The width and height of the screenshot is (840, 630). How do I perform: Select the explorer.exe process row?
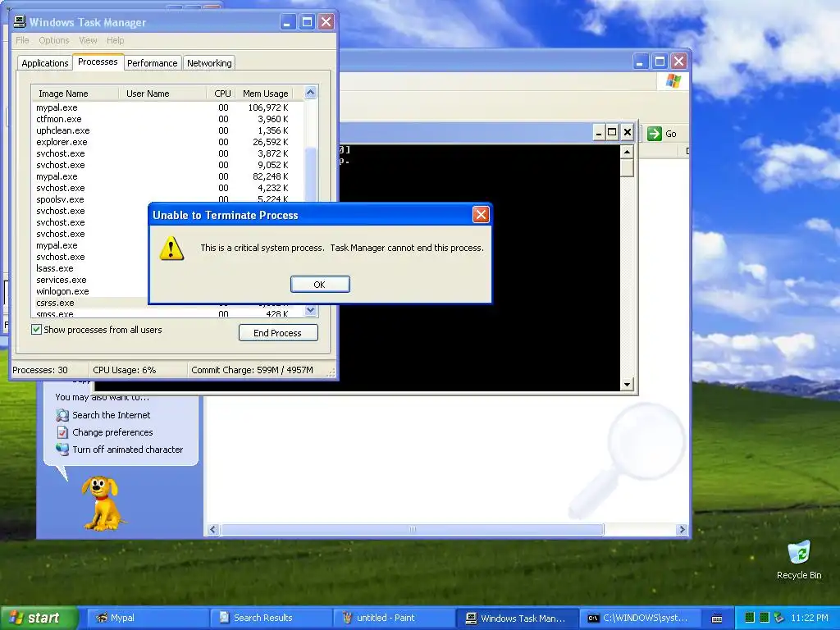pyautogui.click(x=167, y=142)
